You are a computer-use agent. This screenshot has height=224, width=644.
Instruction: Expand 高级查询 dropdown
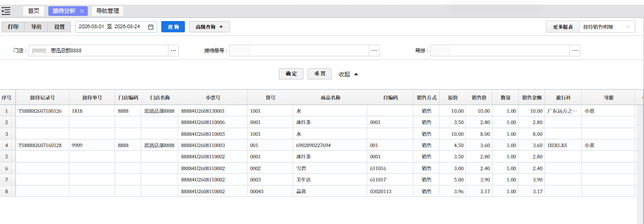210,27
